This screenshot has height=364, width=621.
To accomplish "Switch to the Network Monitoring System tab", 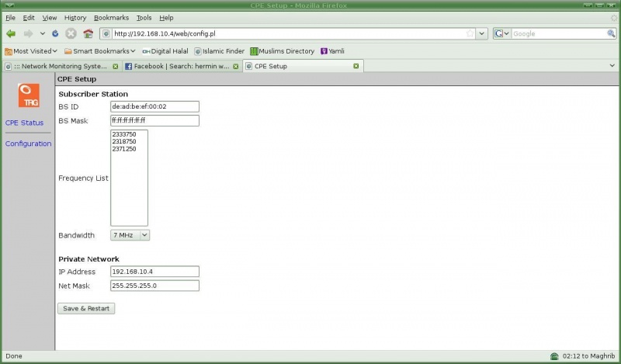I will [x=61, y=66].
